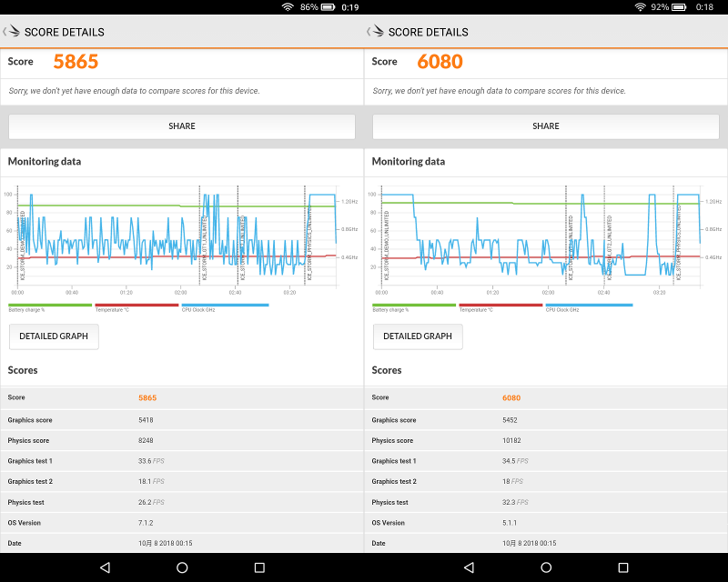Click Scores heading on right screen

pyautogui.click(x=387, y=370)
